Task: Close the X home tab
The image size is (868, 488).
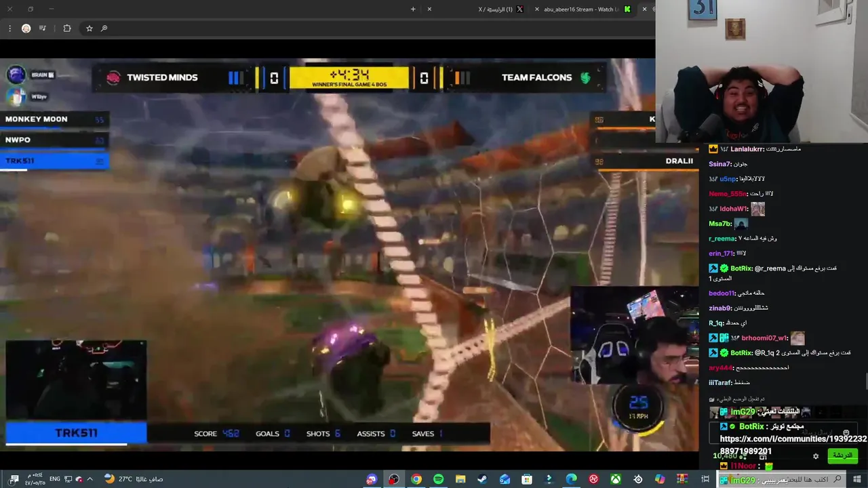Action: point(429,9)
